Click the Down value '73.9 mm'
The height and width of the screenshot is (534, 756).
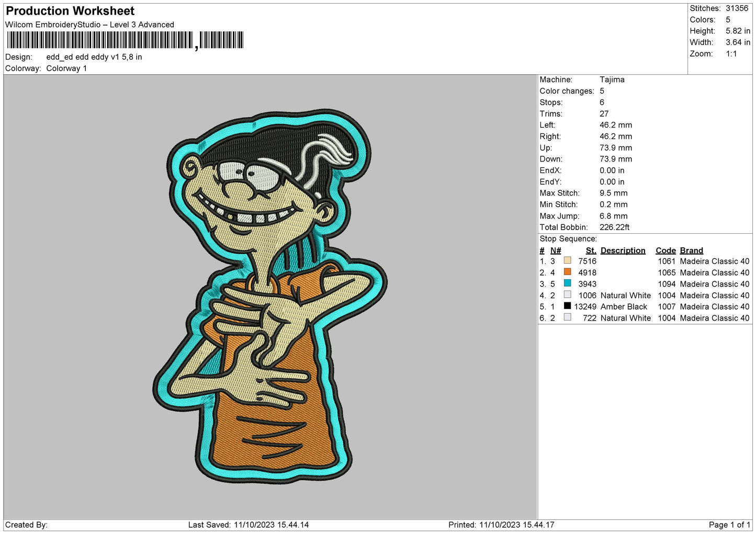click(x=616, y=159)
